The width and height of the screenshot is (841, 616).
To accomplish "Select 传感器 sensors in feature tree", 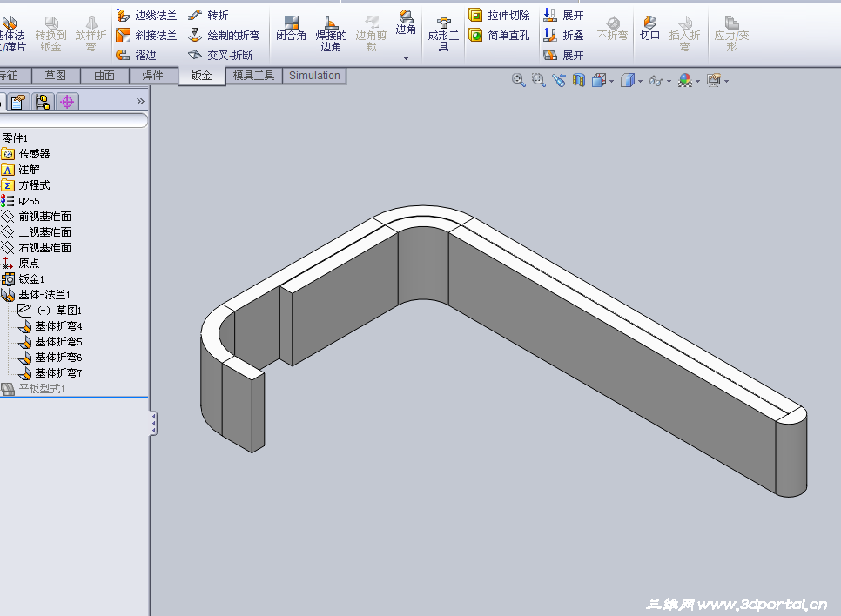I will [25, 154].
